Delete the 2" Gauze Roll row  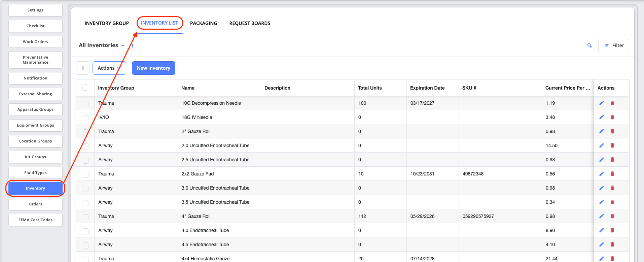612,131
